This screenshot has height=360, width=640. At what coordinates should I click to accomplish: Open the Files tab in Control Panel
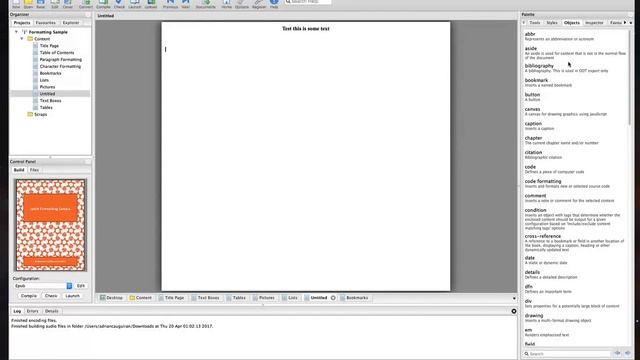[x=34, y=170]
